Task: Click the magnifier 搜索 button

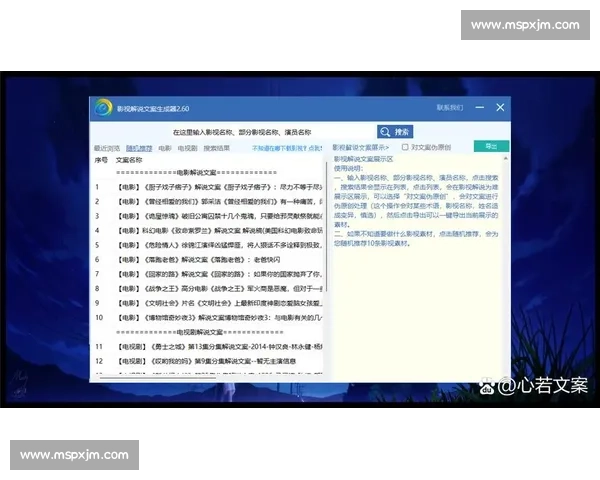Action: click(x=395, y=132)
